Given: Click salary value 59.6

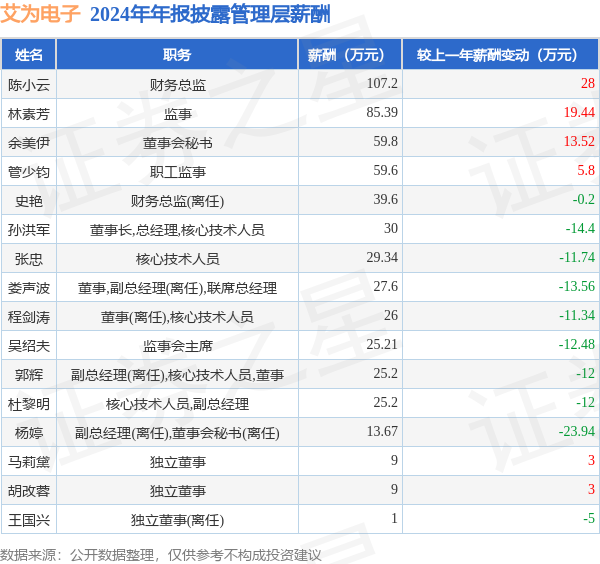Looking at the screenshot, I should (x=386, y=170).
